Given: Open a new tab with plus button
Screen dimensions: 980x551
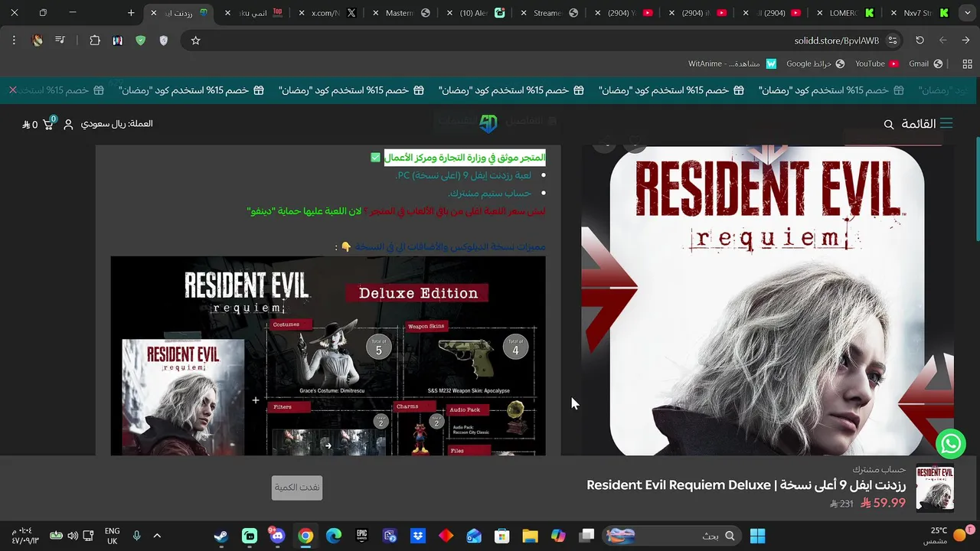Looking at the screenshot, I should (x=131, y=13).
